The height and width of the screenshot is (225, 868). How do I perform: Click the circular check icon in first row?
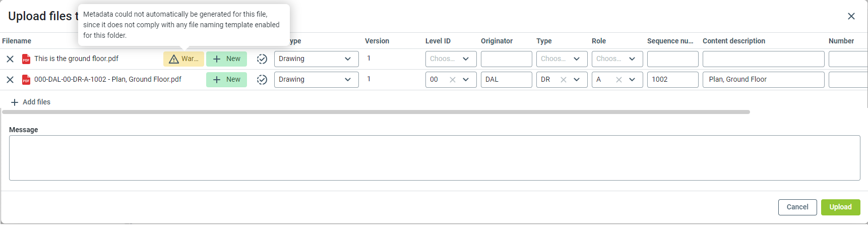click(262, 59)
